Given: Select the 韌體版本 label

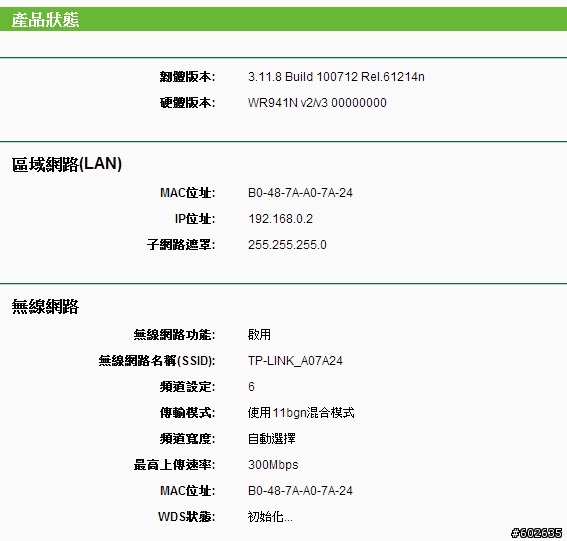Looking at the screenshot, I should pos(187,77).
